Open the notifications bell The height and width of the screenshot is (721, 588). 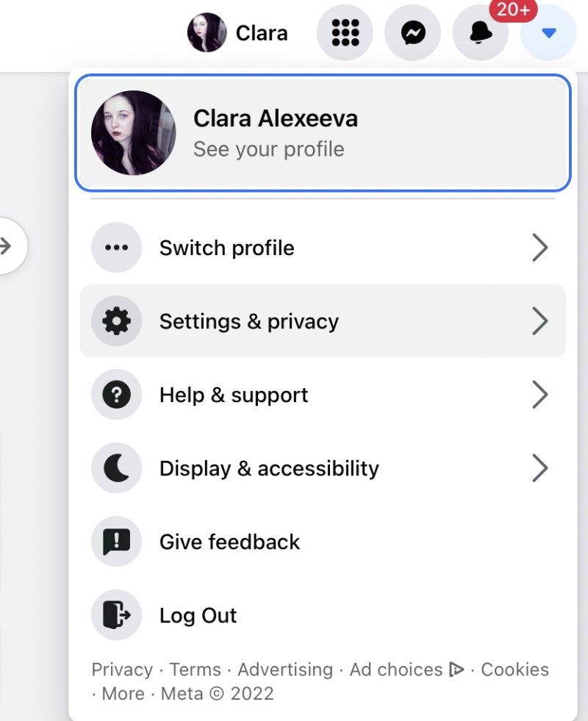(481, 32)
